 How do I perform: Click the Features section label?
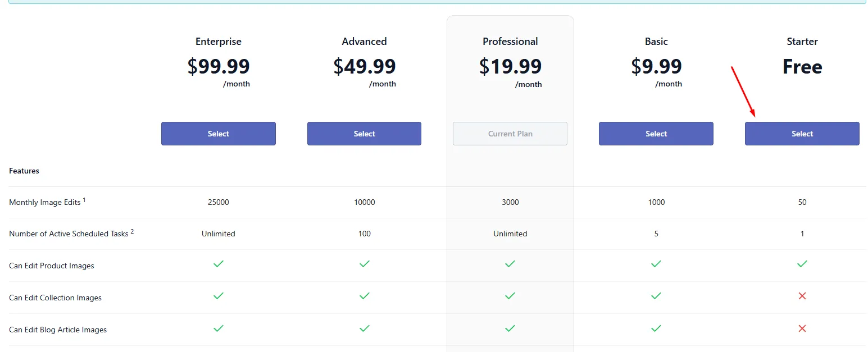[24, 171]
